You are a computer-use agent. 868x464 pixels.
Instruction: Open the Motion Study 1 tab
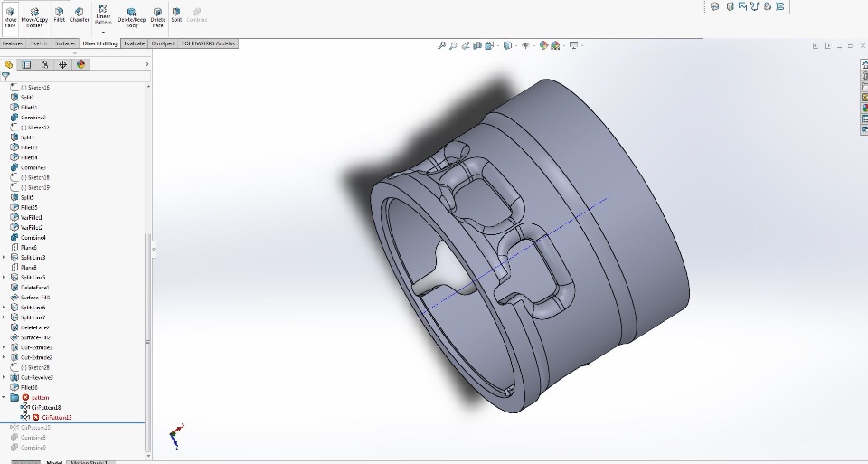[x=88, y=462]
